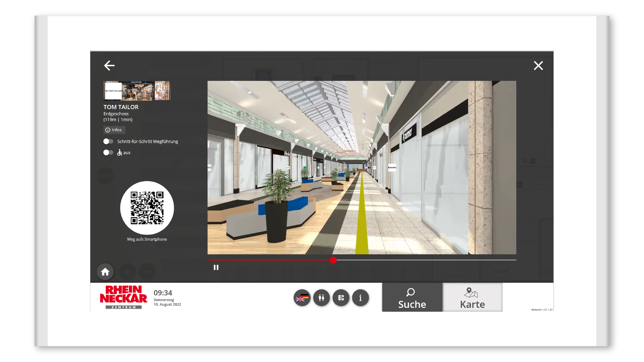This screenshot has width=644, height=362.
Task: Click the 3D walkthrough video view
Action: (361, 167)
